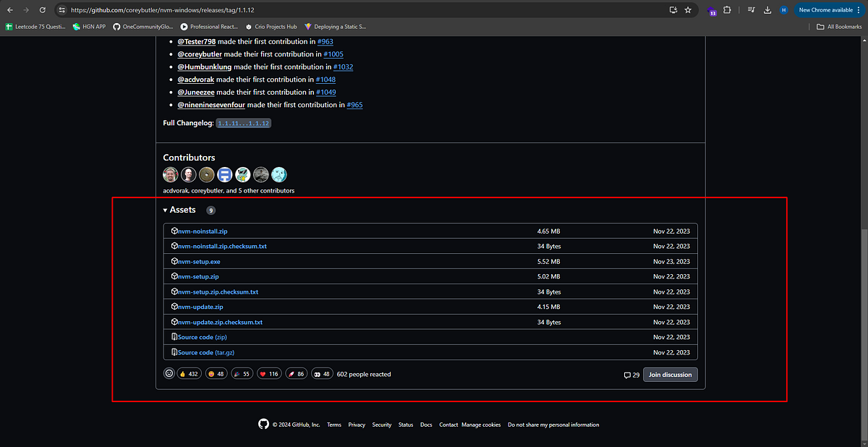Download the nvm-setup.exe asset

click(198, 261)
